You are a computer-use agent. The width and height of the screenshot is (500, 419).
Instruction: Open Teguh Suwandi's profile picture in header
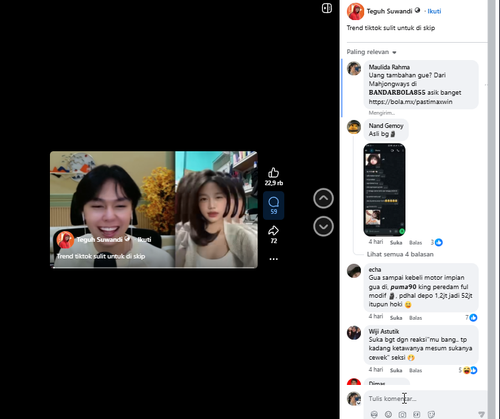[x=355, y=12]
